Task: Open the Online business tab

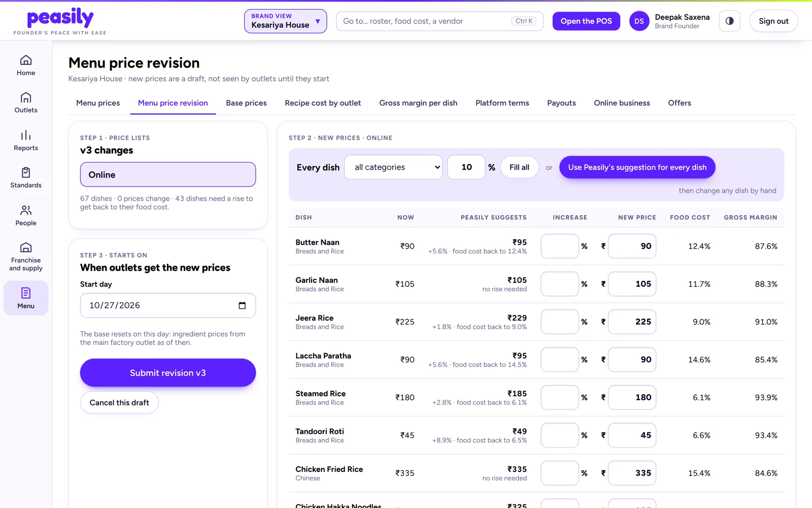Action: coord(622,103)
